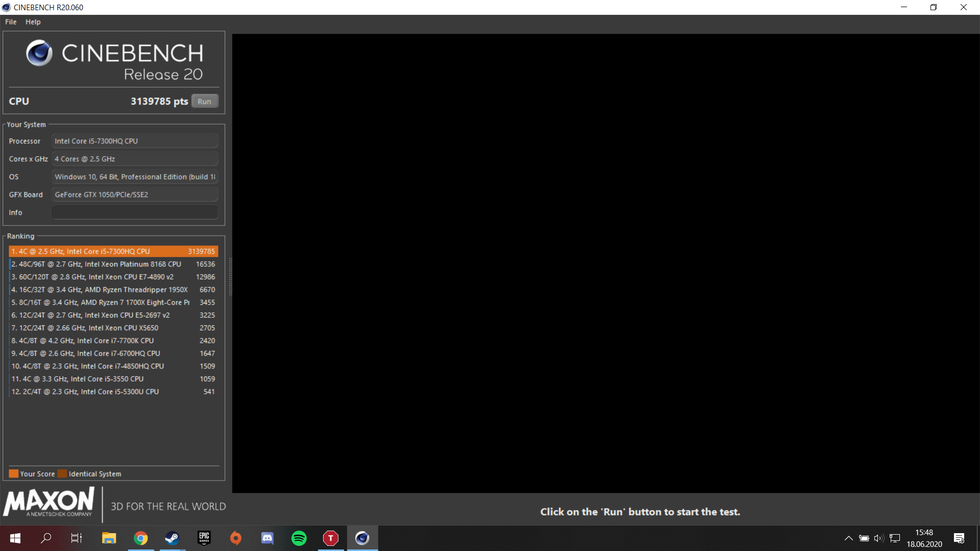Image resolution: width=980 pixels, height=551 pixels.
Task: Open Discord from the taskbar
Action: (267, 538)
